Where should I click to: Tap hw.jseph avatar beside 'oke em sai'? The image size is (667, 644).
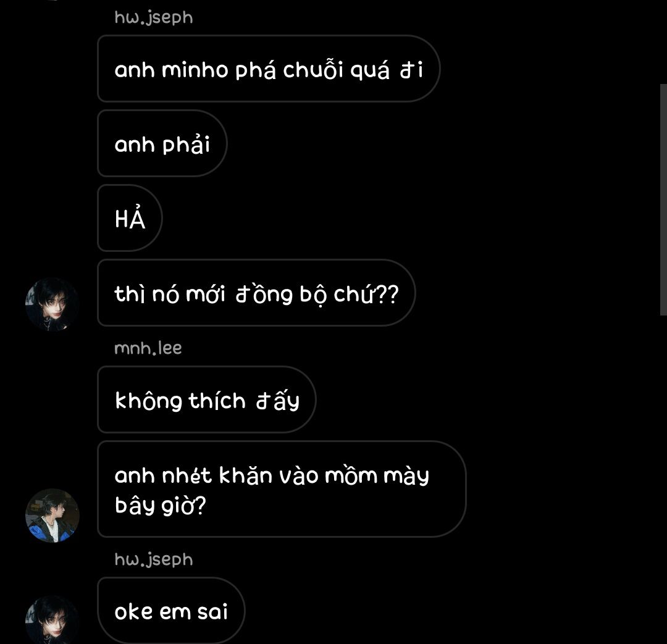click(52, 621)
